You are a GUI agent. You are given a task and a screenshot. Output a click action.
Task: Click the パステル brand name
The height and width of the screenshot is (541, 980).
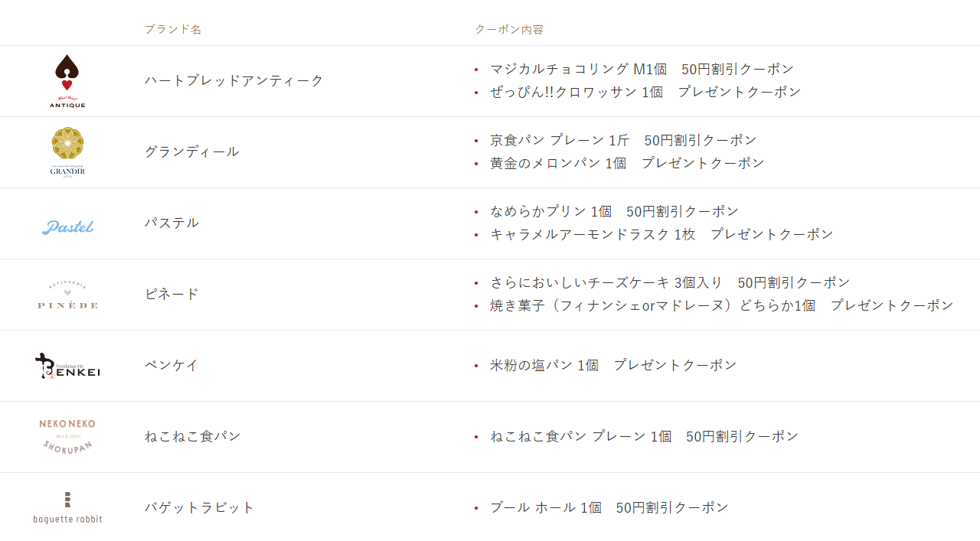coord(172,223)
